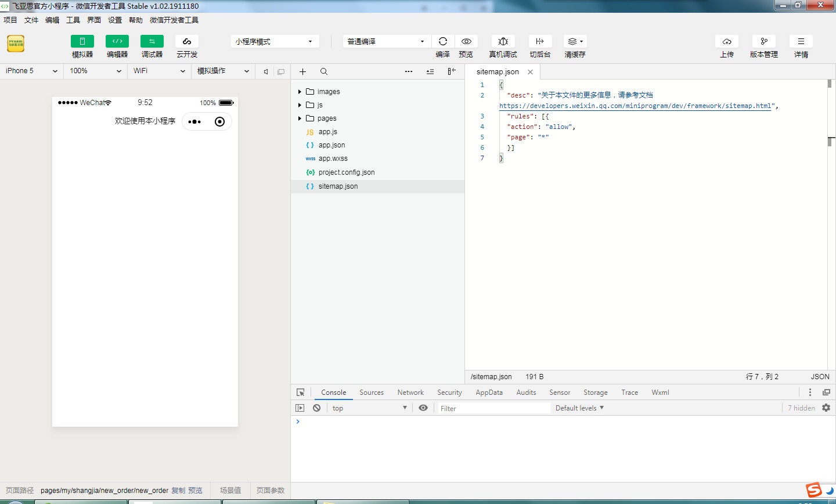Open the console settings gear
Screen dimensions: 836x504
(x=826, y=408)
